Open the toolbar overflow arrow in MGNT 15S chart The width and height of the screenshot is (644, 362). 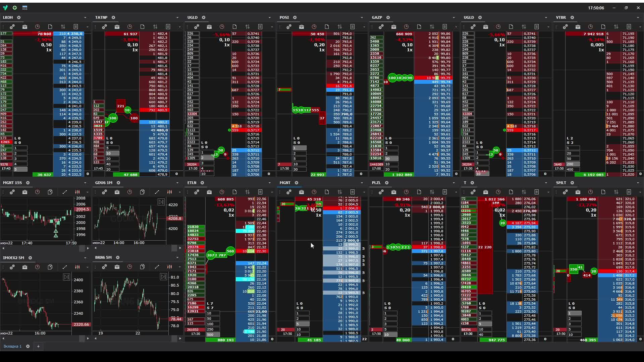[88, 192]
